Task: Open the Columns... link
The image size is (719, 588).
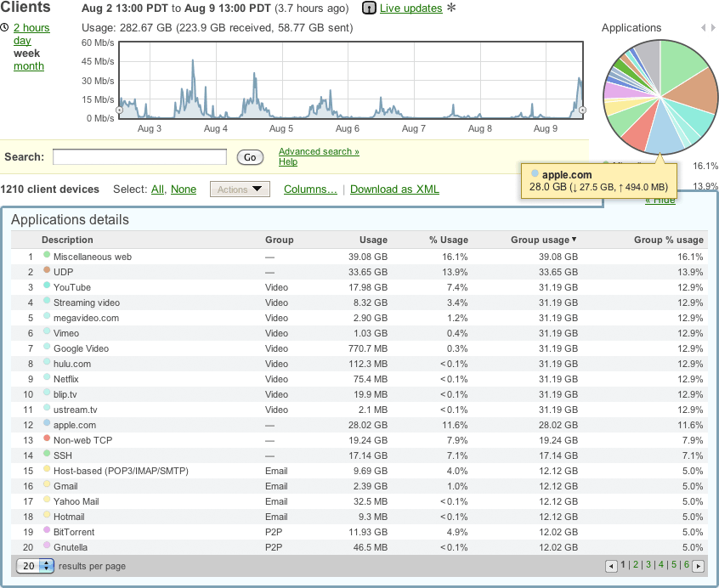Action: 310,189
